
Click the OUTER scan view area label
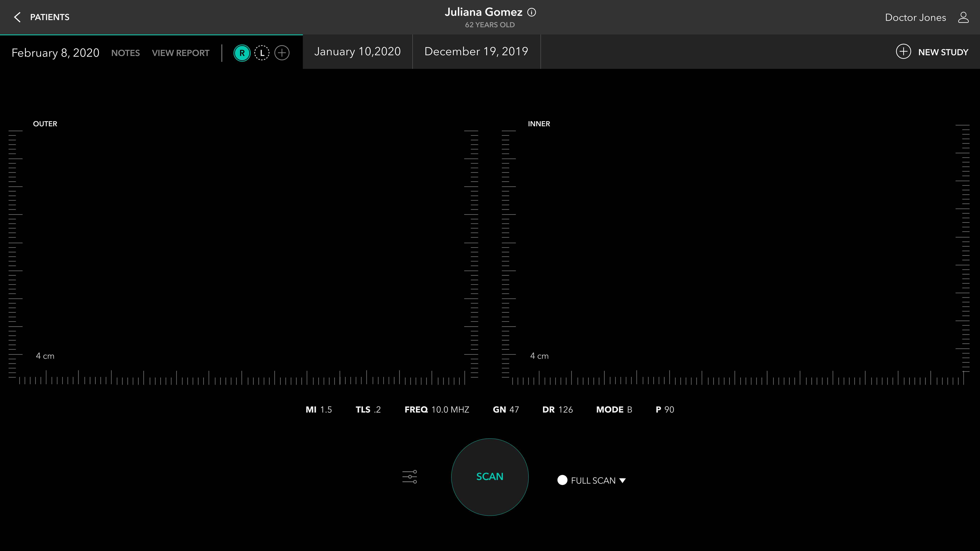(x=45, y=124)
